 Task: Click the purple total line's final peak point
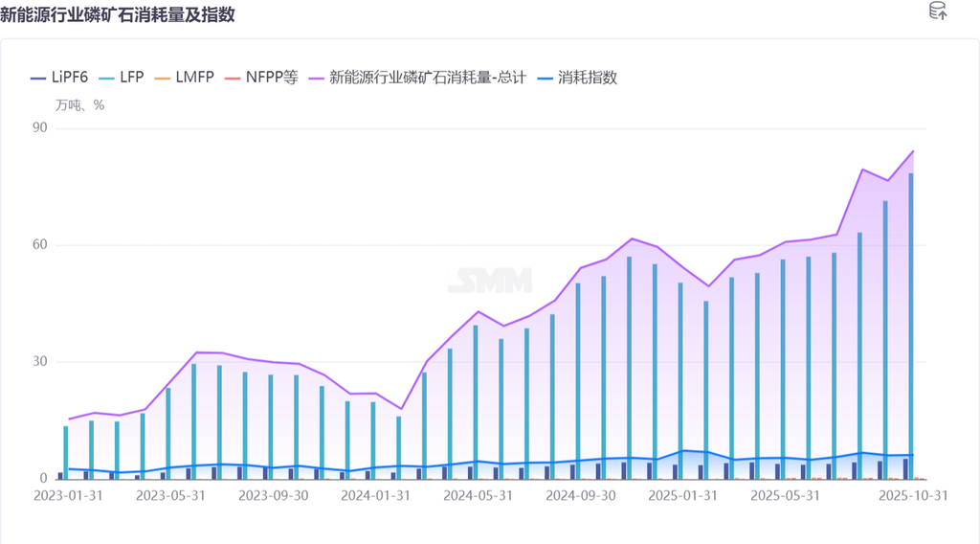[912, 151]
